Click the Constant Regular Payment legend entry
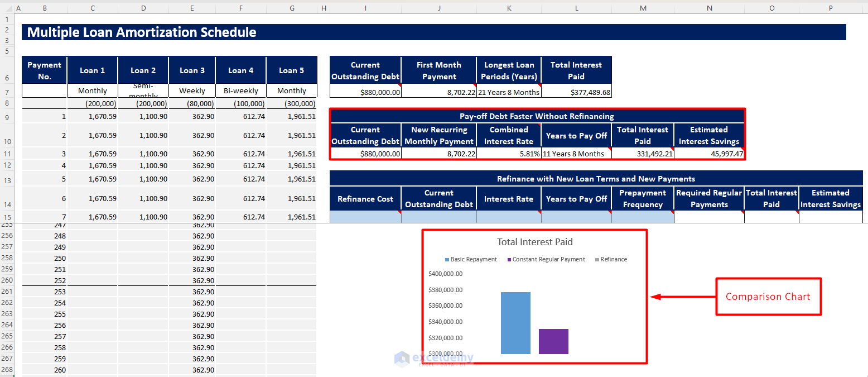Image resolution: width=868 pixels, height=377 pixels. (x=548, y=260)
